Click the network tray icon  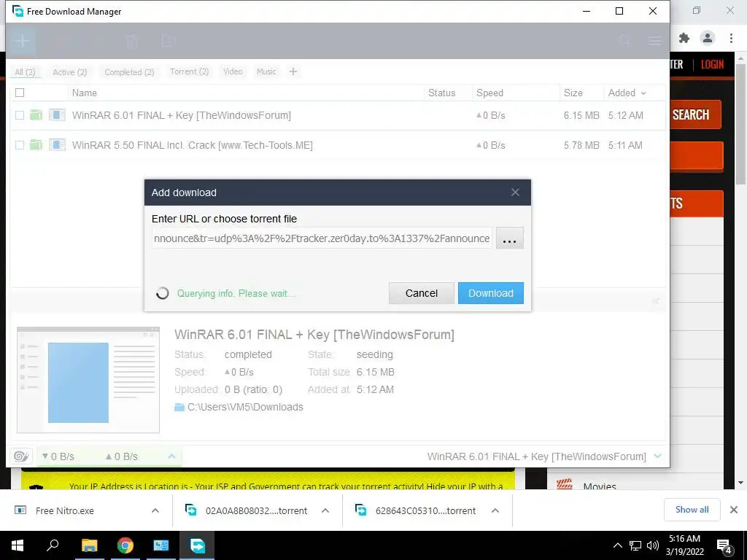[635, 545]
